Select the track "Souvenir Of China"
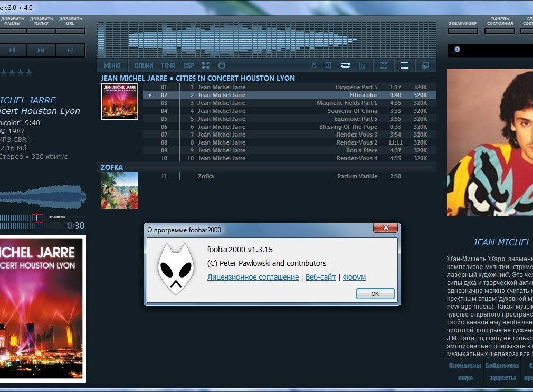 [289, 111]
